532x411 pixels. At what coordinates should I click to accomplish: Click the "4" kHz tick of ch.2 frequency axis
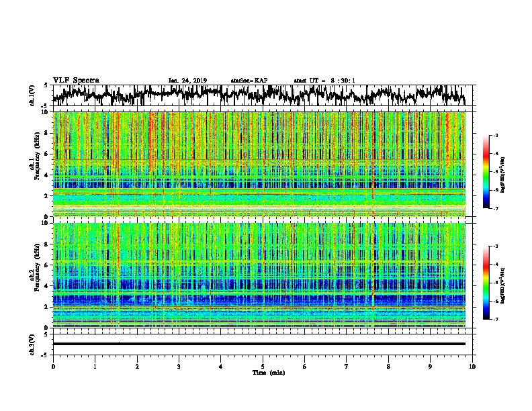pyautogui.click(x=48, y=286)
